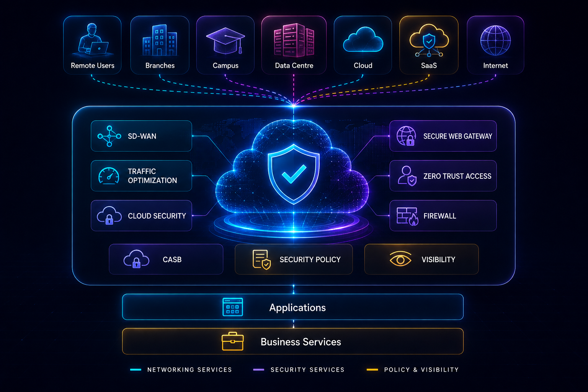Image resolution: width=588 pixels, height=392 pixels.
Task: Click the Applications window-grid icon
Action: click(x=233, y=307)
